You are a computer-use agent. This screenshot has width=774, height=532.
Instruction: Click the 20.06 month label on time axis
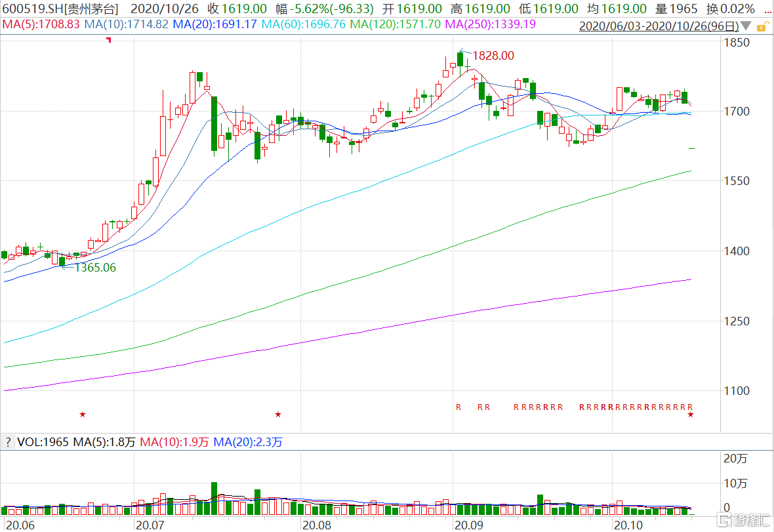pyautogui.click(x=20, y=525)
